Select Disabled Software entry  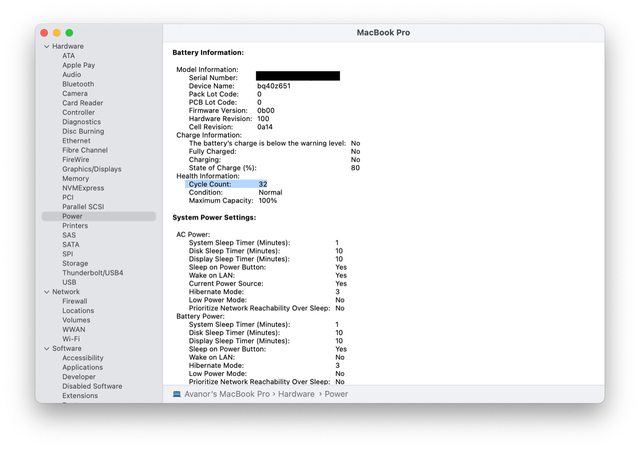click(92, 386)
